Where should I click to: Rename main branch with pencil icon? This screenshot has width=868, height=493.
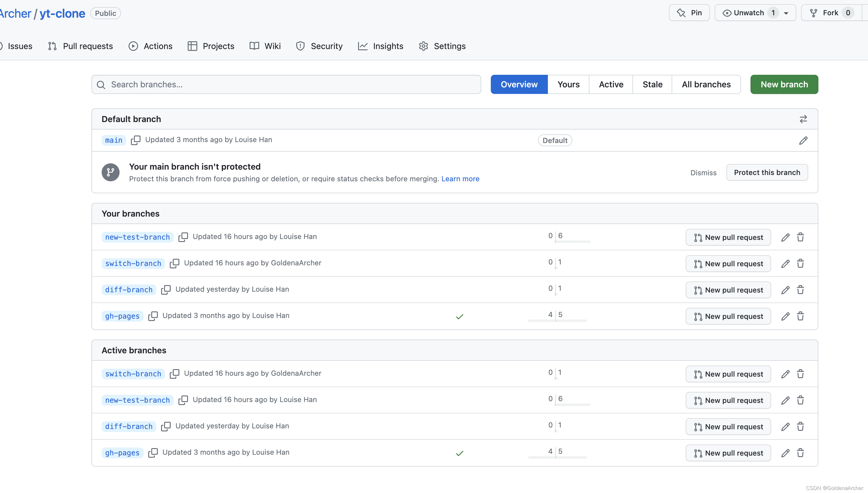(x=803, y=141)
